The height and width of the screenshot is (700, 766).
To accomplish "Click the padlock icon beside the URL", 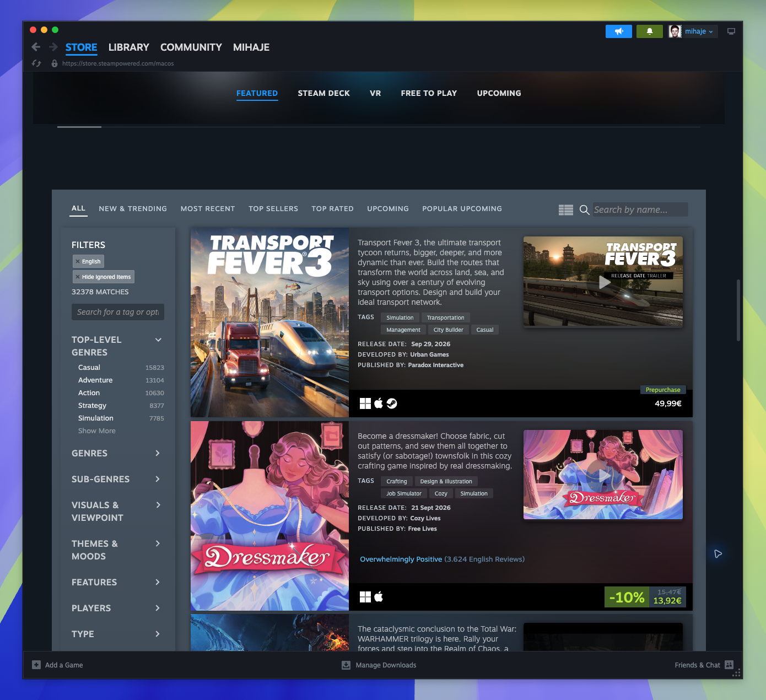I will pyautogui.click(x=55, y=63).
